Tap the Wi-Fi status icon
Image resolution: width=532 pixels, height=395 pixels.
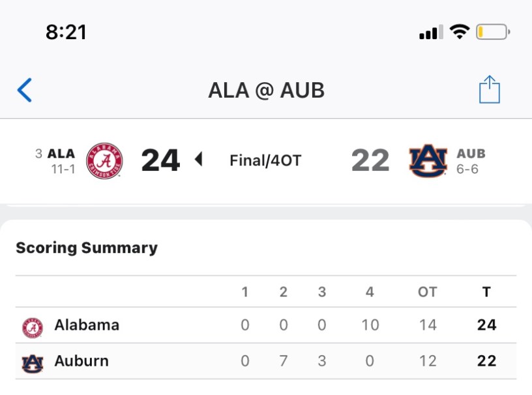460,32
